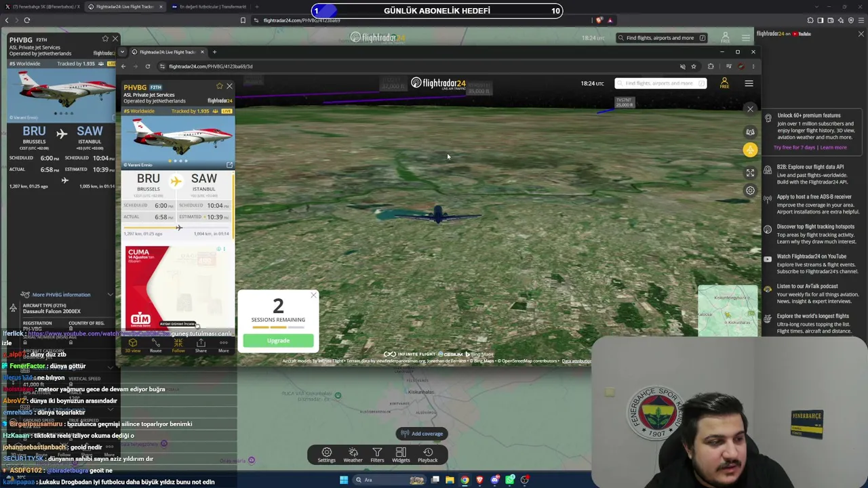Close the front PHVBG flight panel
Viewport: 868px width, 488px height.
point(229,86)
